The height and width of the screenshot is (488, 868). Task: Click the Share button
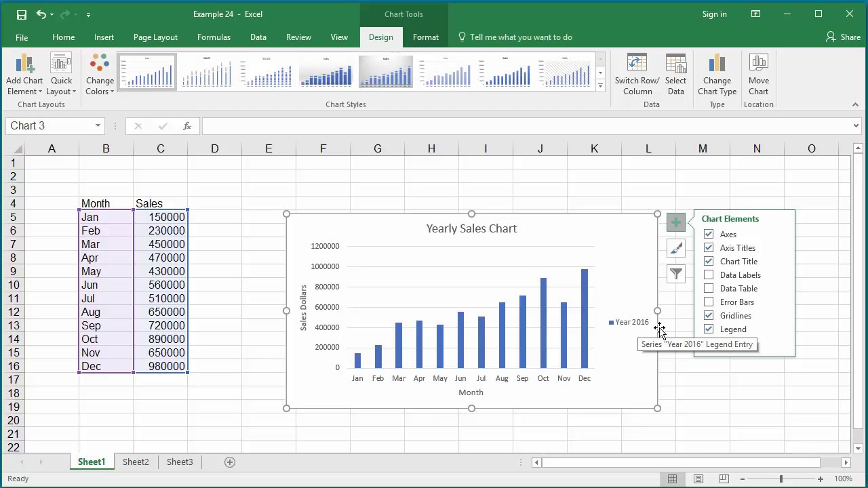click(843, 37)
